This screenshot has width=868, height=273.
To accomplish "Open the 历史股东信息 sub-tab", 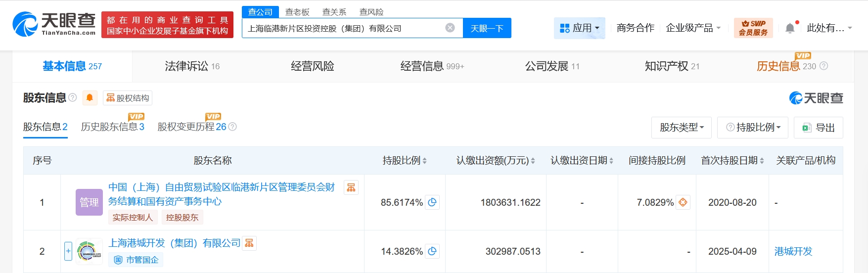I will [x=112, y=127].
